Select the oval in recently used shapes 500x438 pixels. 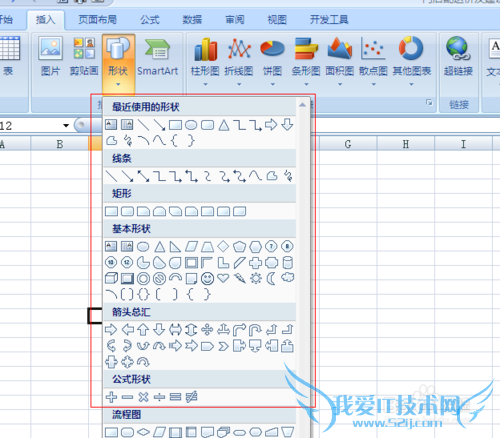(x=191, y=125)
